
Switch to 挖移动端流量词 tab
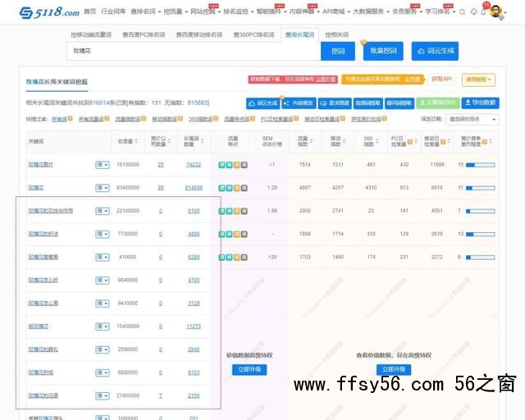click(91, 34)
